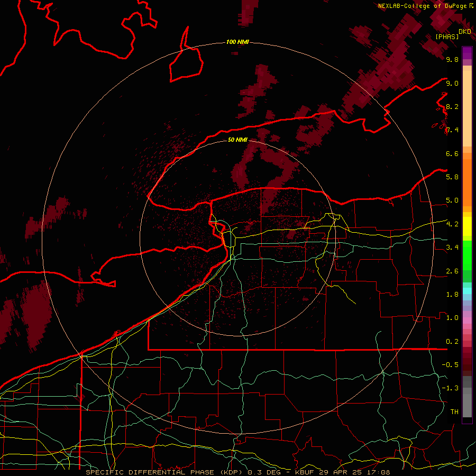Select the -1.3 value on the color scale
476x476 pixels.
point(450,388)
